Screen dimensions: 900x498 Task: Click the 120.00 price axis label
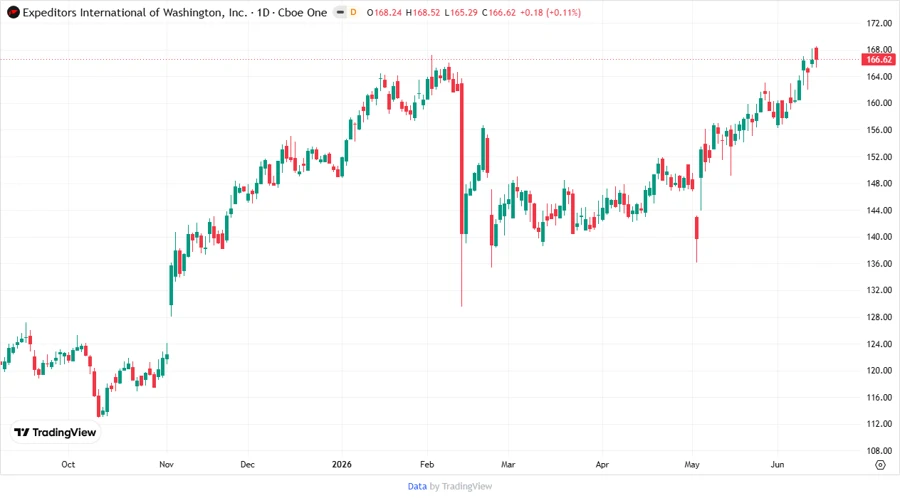pyautogui.click(x=879, y=371)
